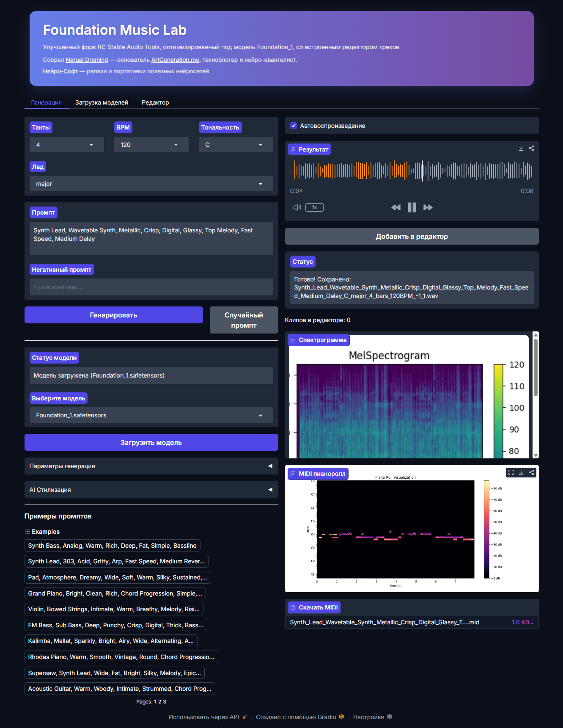Download the MIDI file via 1.0 KB link

coord(523,622)
